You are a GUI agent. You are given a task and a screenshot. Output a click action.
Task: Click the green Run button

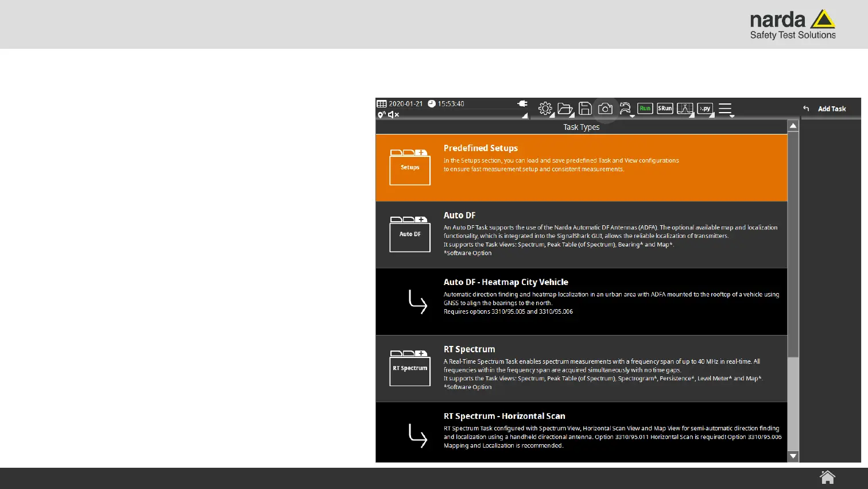coord(645,109)
